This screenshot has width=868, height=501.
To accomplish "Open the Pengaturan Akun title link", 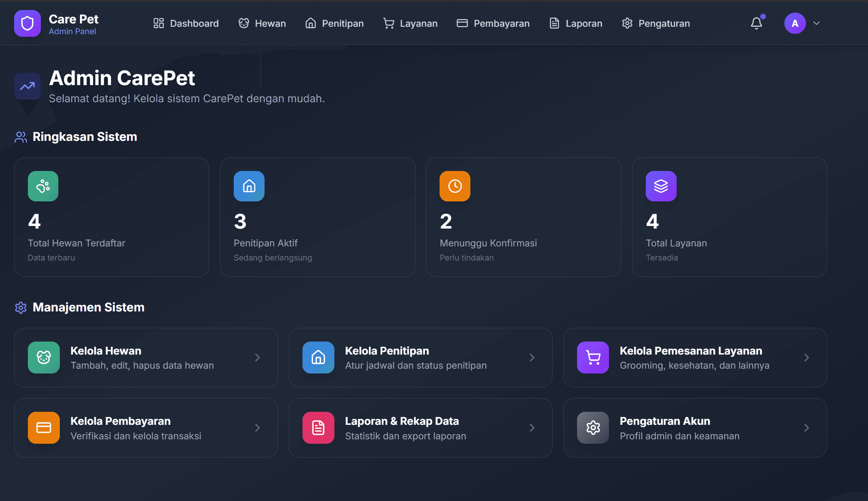I will click(665, 421).
